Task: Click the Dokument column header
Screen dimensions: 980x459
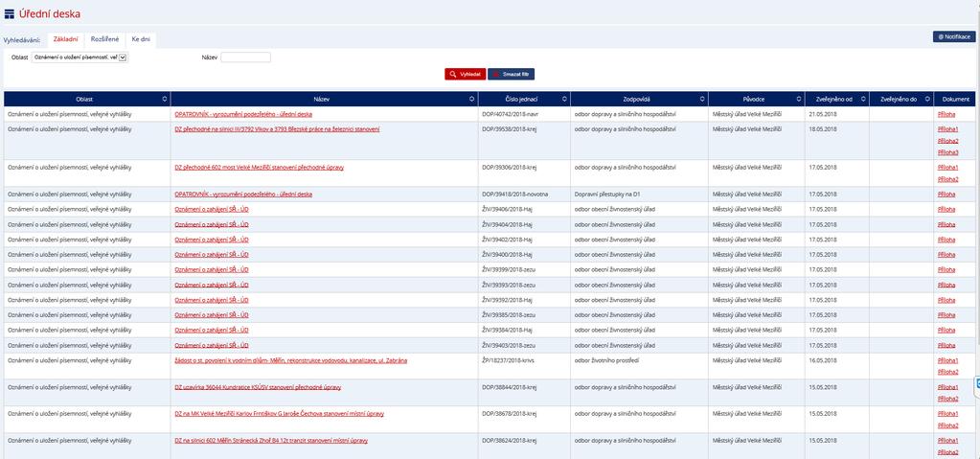Action: click(956, 100)
